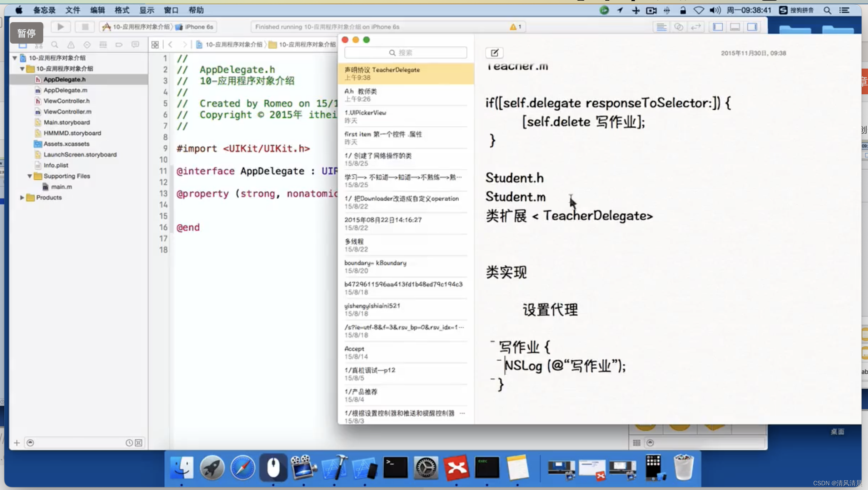This screenshot has height=490, width=868.
Task: Click the Xcode Run button
Action: pos(60,27)
